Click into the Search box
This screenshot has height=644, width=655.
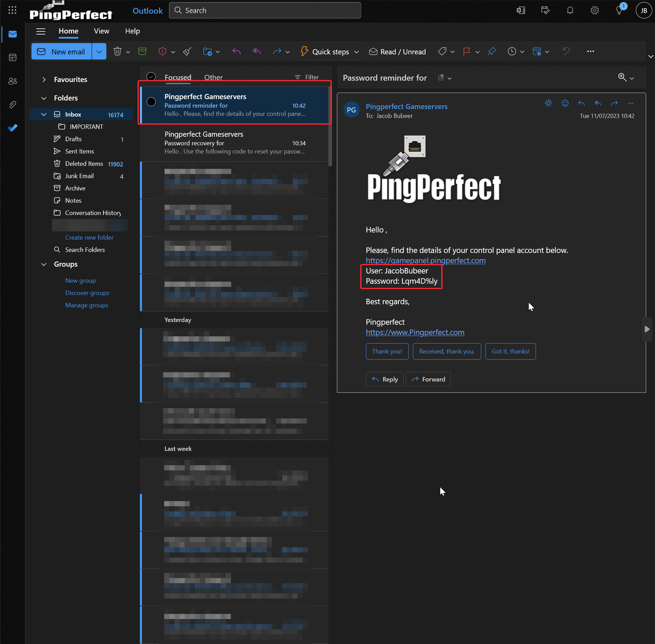(265, 11)
